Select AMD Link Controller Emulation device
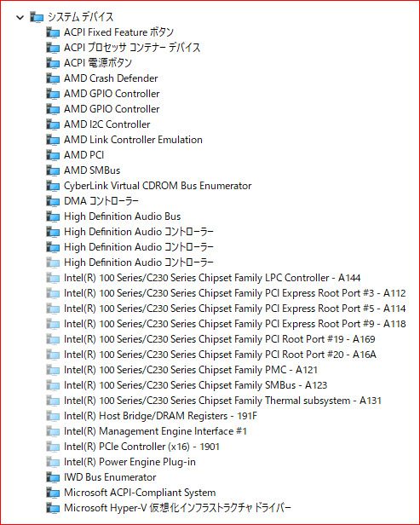Viewport: 420px width, 525px height. (133, 140)
